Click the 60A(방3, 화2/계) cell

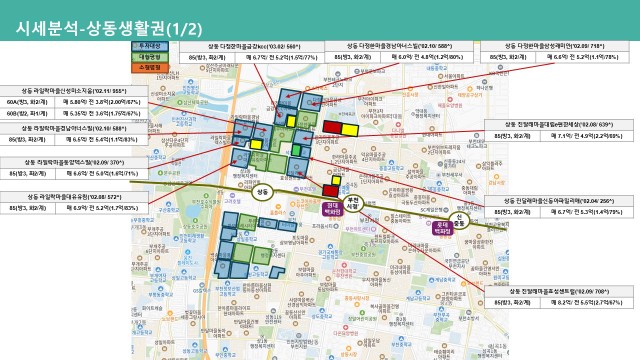coord(27,102)
